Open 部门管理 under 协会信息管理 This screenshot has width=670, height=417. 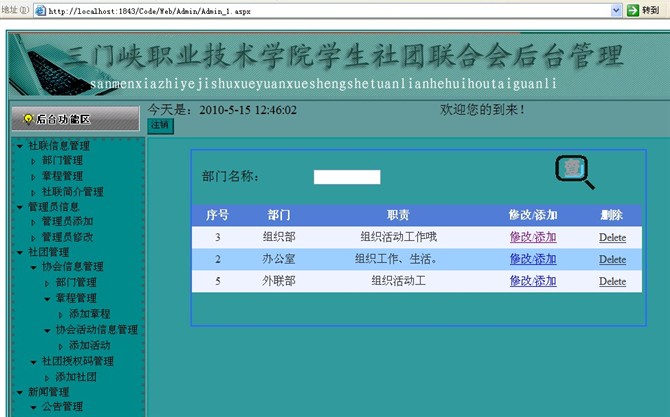tap(76, 282)
